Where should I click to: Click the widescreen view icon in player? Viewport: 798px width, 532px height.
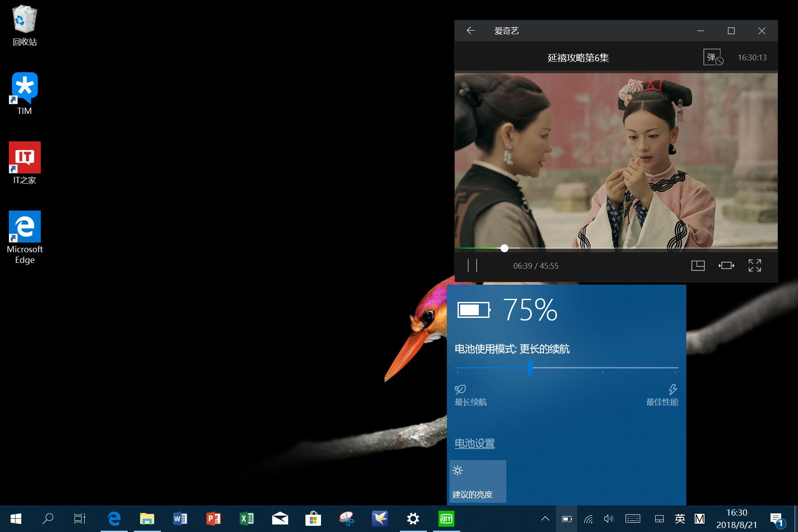726,266
